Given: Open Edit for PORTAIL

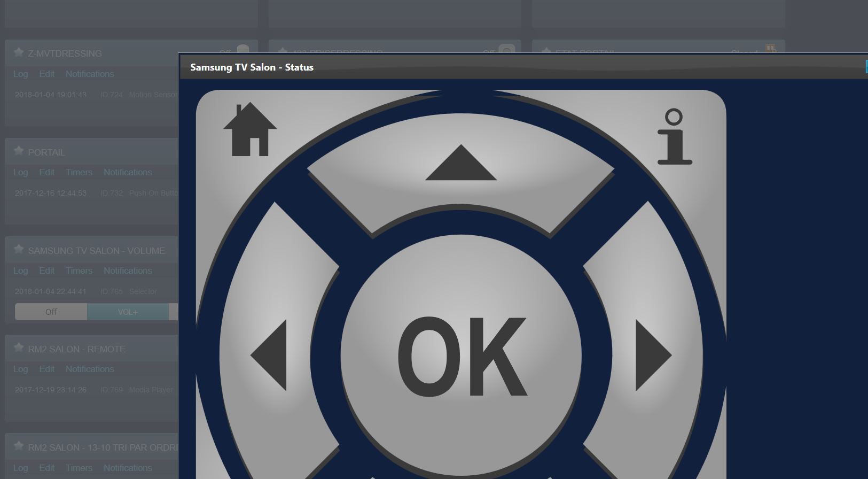Looking at the screenshot, I should [x=46, y=172].
